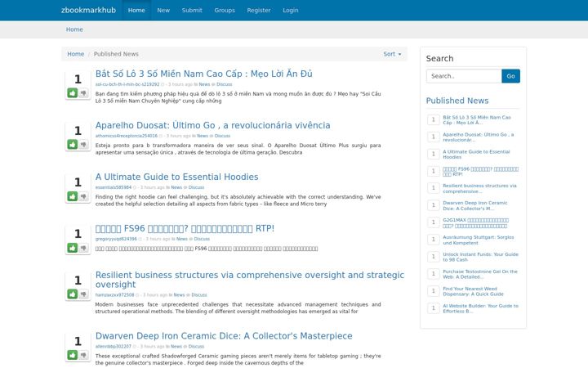Viewport: 588px width, 368px height.
Task: Downvote the Bắt Số Lô 3 Số story
Action: coord(83,92)
